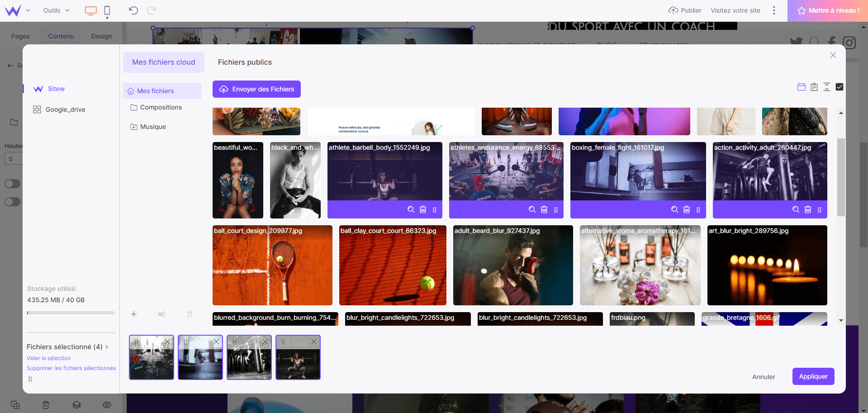The image size is (868, 413).
Task: Deselect the barbell squat thumbnail in selection tray
Action: 314,342
